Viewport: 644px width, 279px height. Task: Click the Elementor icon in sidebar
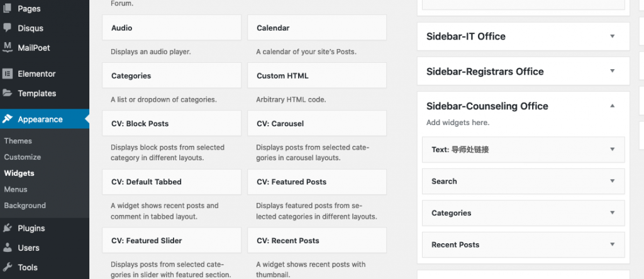point(8,74)
